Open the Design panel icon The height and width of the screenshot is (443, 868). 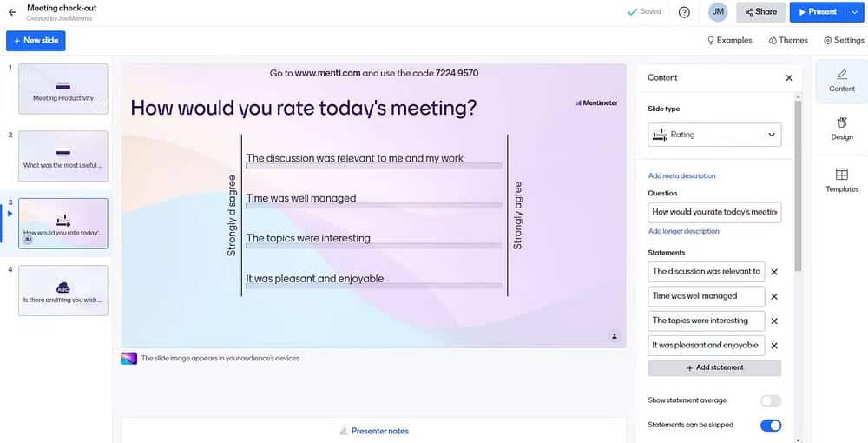[x=841, y=128]
